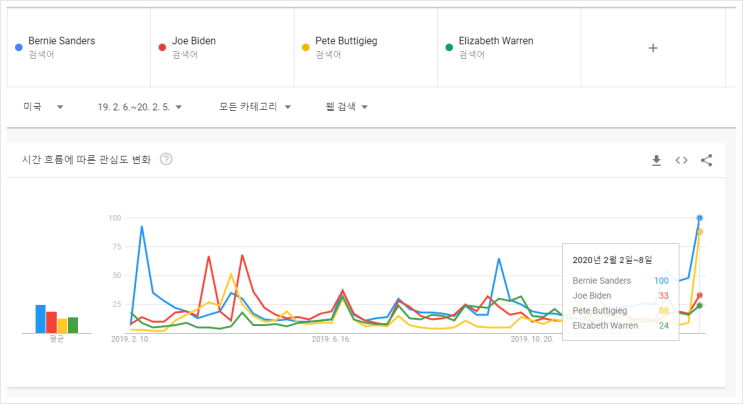Open the 미국 region dropdown

tap(43, 107)
